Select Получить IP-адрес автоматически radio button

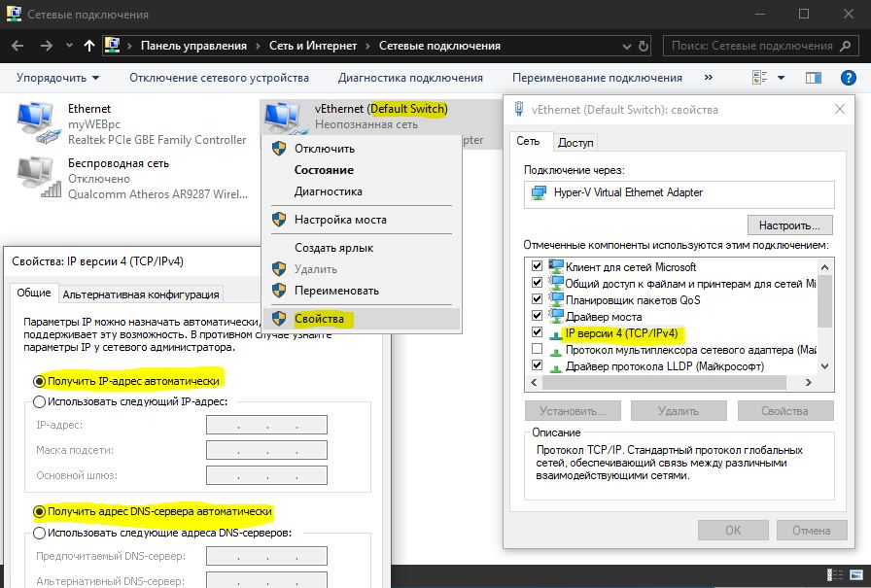pos(39,381)
